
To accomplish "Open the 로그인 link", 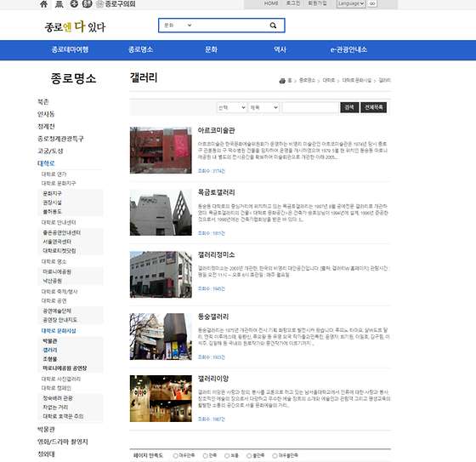I will 293,3.
